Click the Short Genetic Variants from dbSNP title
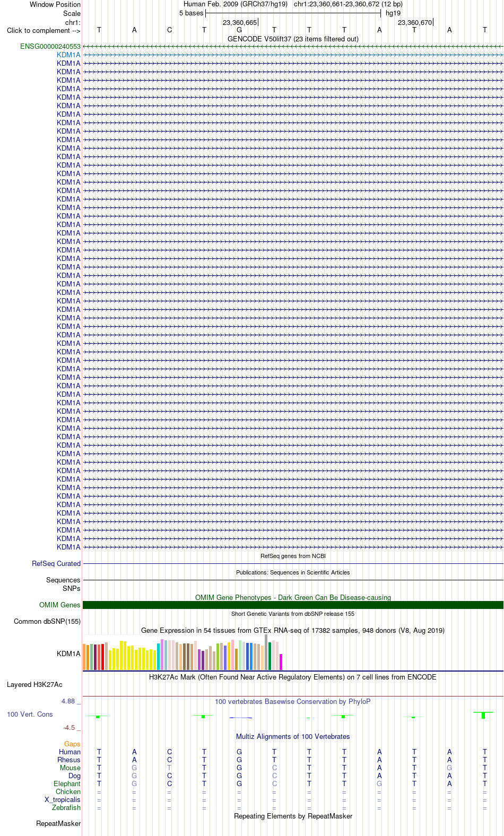Viewport: 504px width, 836px height. [x=293, y=614]
